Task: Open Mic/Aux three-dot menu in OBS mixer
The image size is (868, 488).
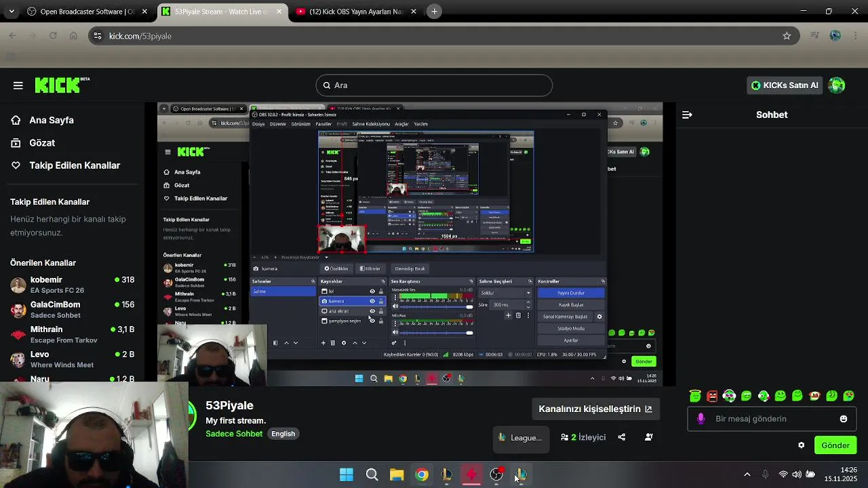Action: 395,323
